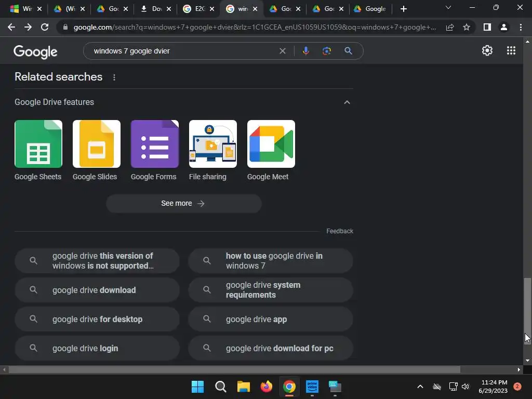The height and width of the screenshot is (399, 532).
Task: Open Prime Video from taskbar
Action: [x=312, y=387]
